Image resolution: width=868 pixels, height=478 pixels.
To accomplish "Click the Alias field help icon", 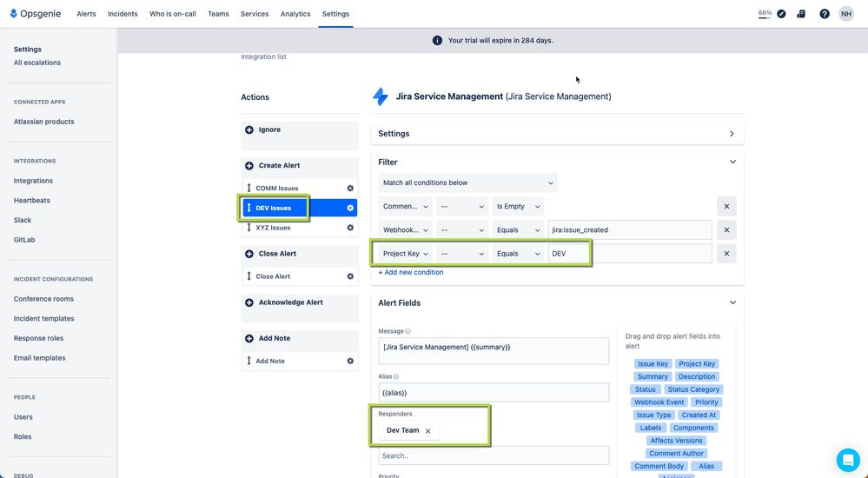I will click(x=396, y=376).
